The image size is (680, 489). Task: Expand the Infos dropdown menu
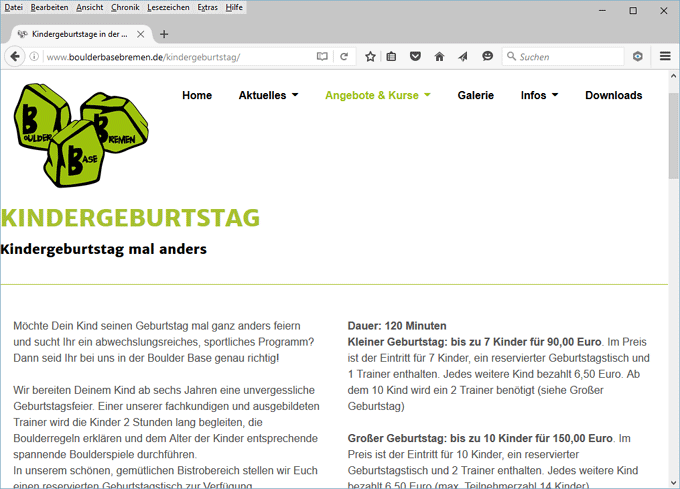(539, 95)
